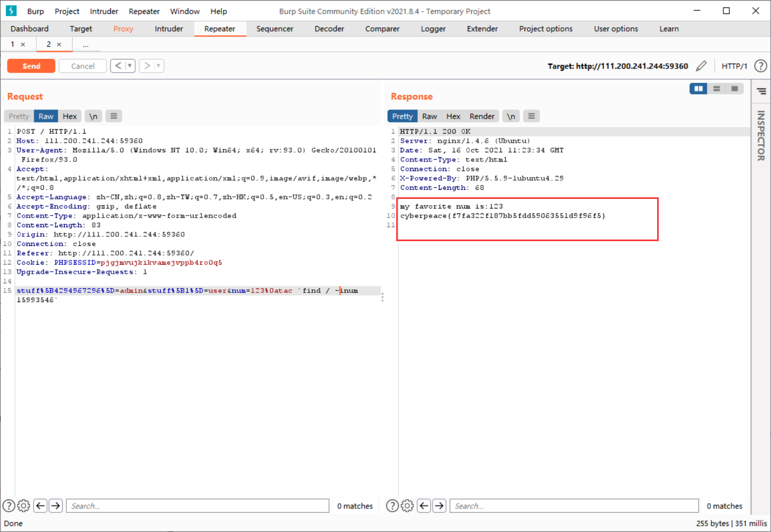The height and width of the screenshot is (532, 771).
Task: Close Repeater tab 1
Action: pos(23,44)
